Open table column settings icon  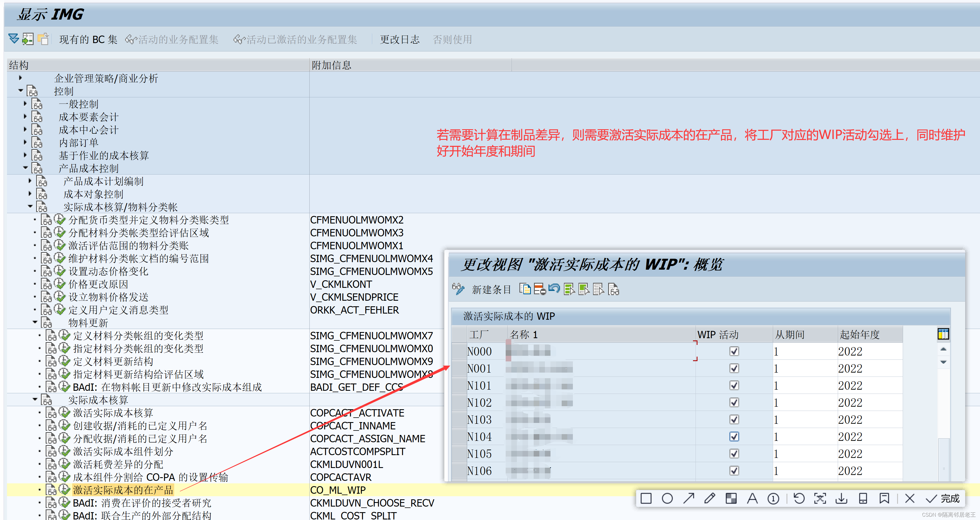point(943,334)
